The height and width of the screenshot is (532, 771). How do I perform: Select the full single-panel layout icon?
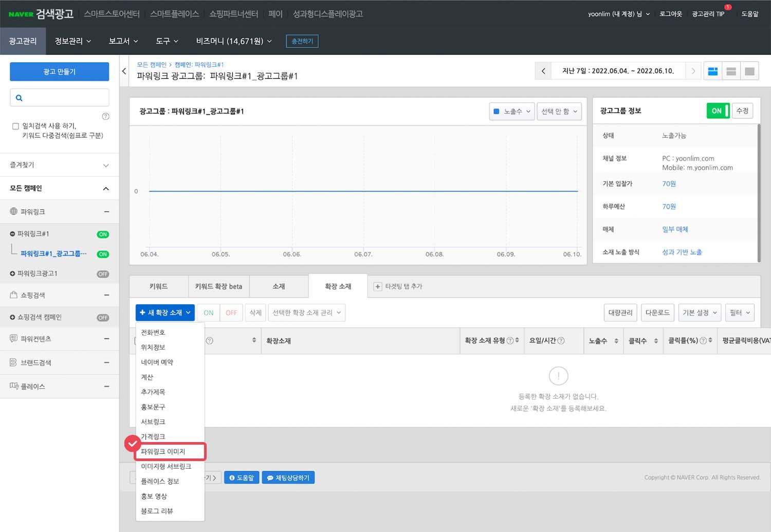749,71
